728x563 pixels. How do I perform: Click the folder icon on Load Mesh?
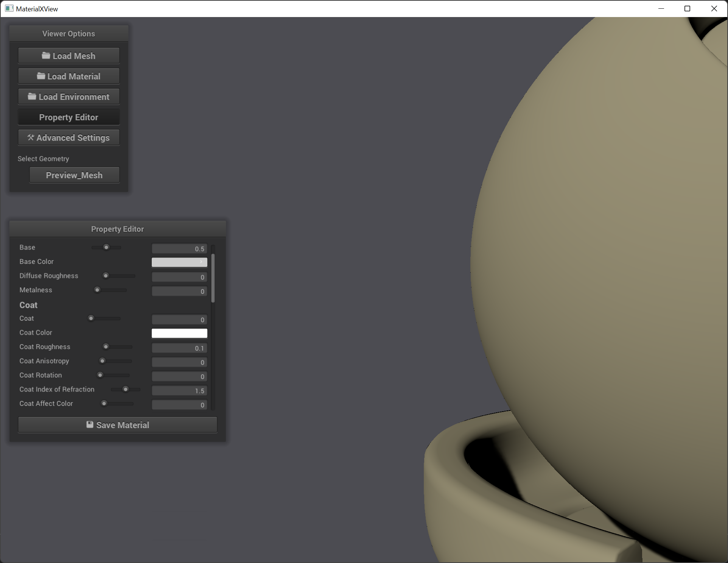pos(46,56)
